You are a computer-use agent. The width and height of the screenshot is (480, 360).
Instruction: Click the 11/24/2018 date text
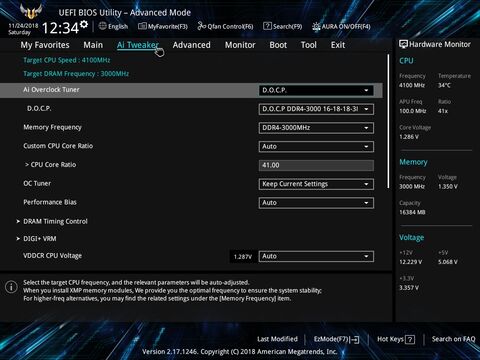[23, 25]
